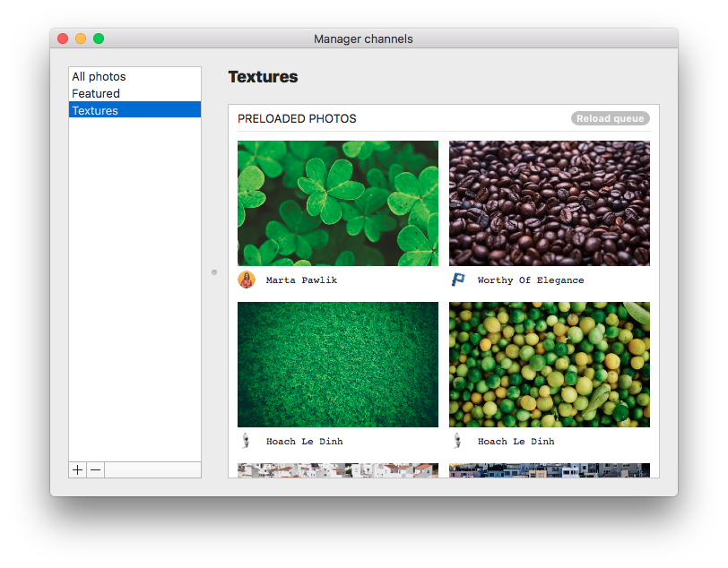Click Marta Pawlik's avatar icon
728x568 pixels.
[247, 280]
